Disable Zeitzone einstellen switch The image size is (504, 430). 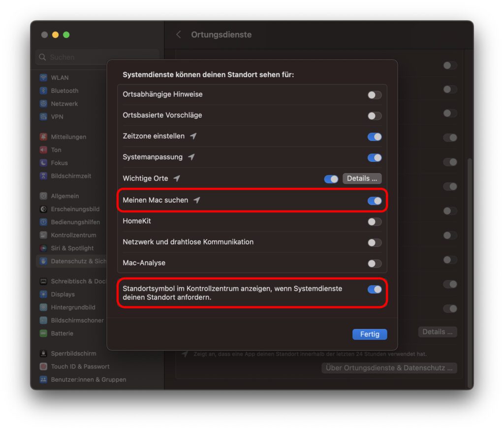pos(375,137)
